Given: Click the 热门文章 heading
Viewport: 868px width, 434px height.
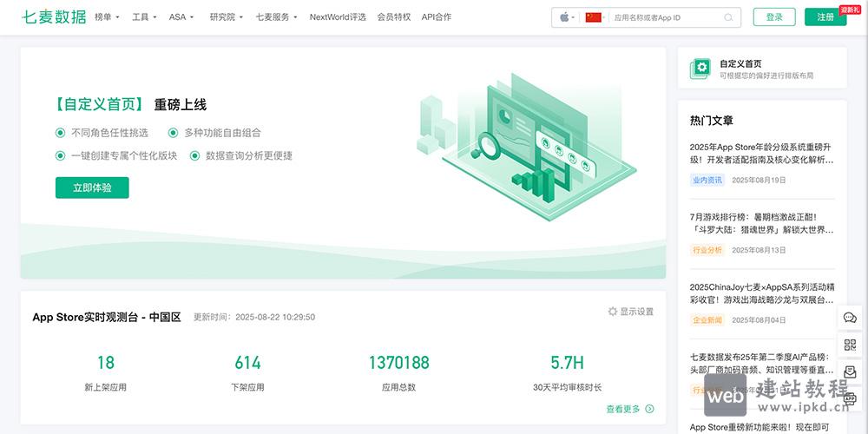Looking at the screenshot, I should pos(712,121).
